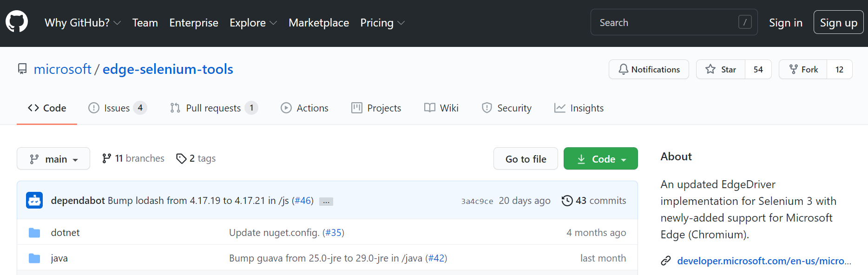Click the commit history clock icon

pos(567,201)
